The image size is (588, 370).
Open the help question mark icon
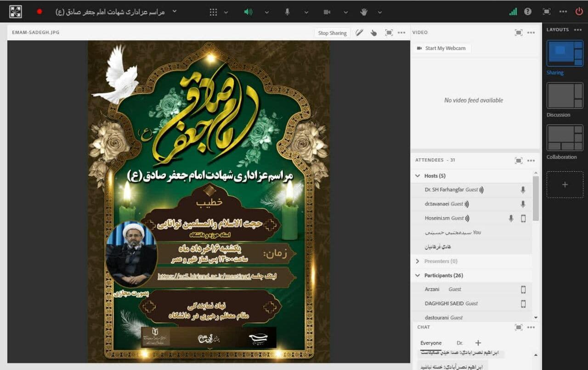528,12
